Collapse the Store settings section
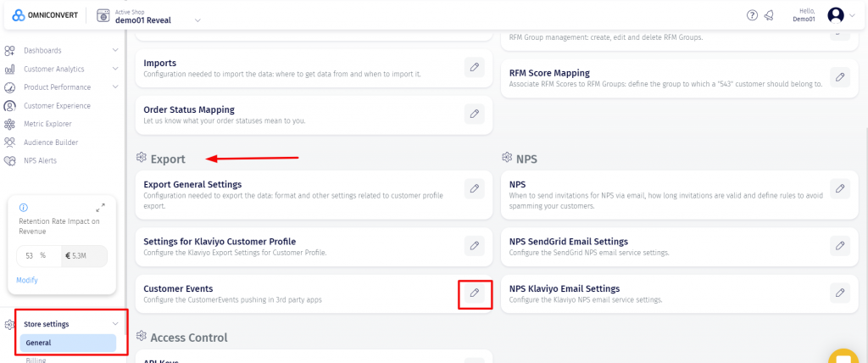 [115, 323]
